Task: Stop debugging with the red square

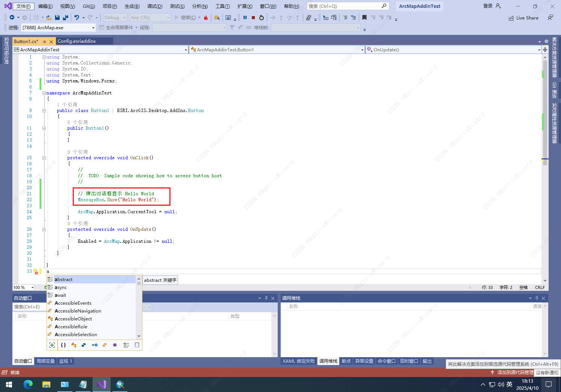Action: [253, 18]
